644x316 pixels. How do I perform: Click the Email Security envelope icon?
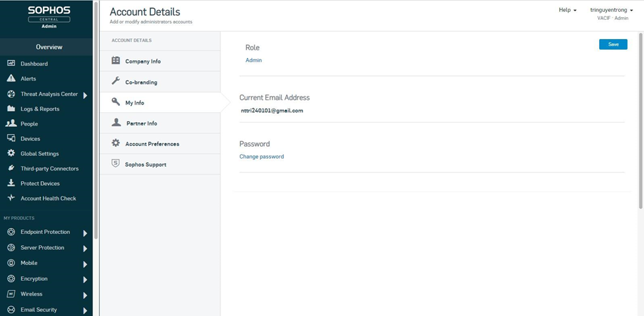tap(11, 310)
